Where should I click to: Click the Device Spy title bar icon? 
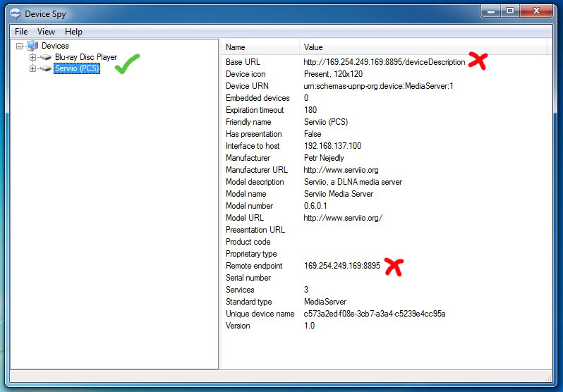pos(16,13)
